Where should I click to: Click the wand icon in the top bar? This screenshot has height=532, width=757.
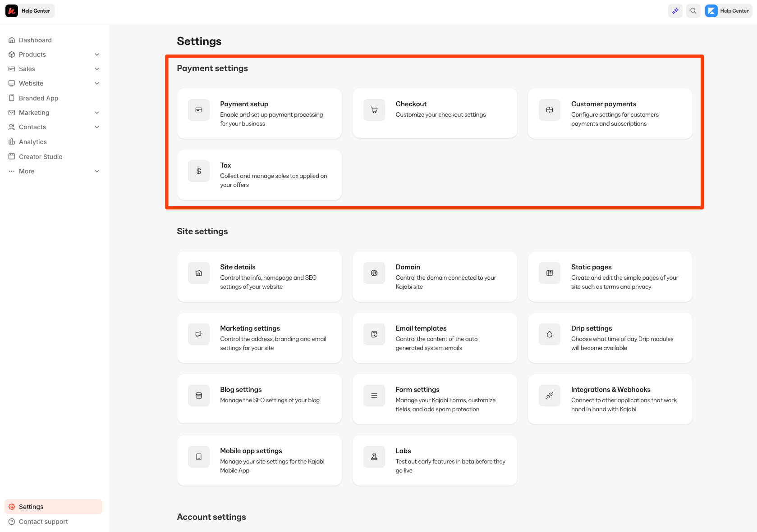click(x=675, y=10)
